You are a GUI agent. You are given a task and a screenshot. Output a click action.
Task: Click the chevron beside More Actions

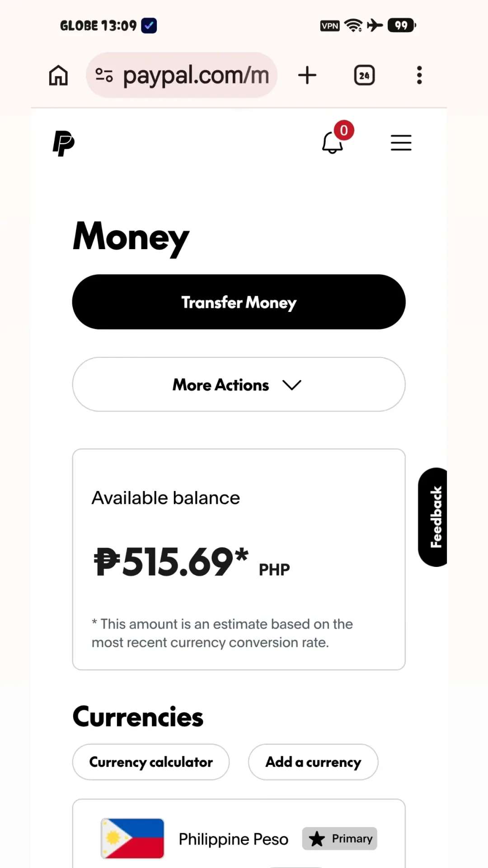pyautogui.click(x=292, y=385)
